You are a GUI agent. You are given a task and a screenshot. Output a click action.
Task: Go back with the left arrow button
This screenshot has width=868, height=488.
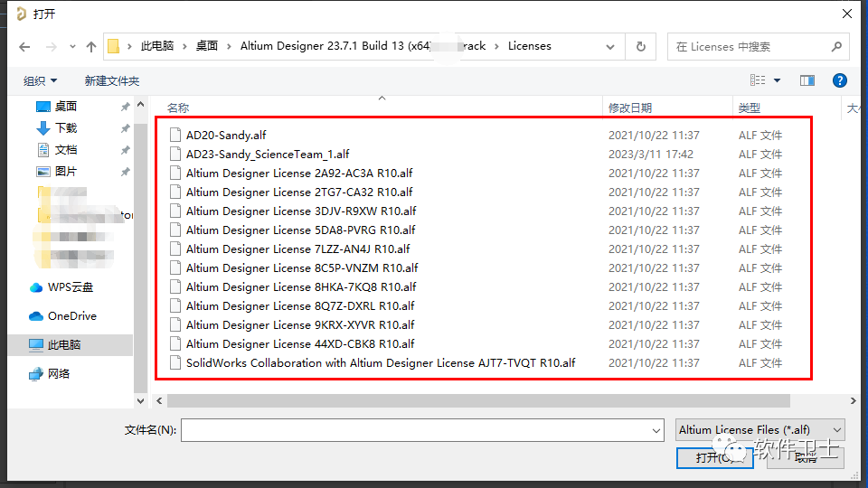[24, 46]
